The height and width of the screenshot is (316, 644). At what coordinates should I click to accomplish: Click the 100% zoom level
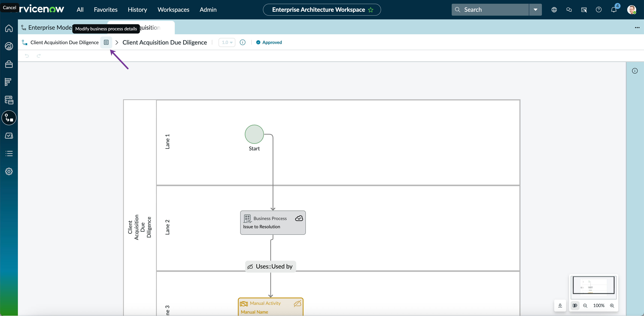599,306
